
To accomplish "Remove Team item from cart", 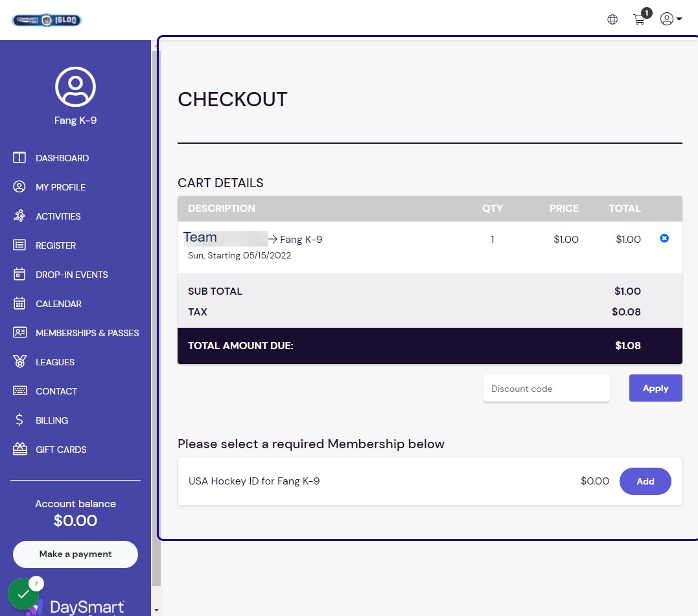I will (664, 238).
